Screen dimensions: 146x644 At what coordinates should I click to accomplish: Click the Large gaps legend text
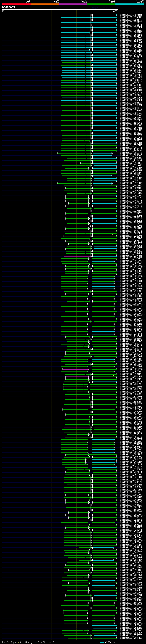(x=28, y=642)
